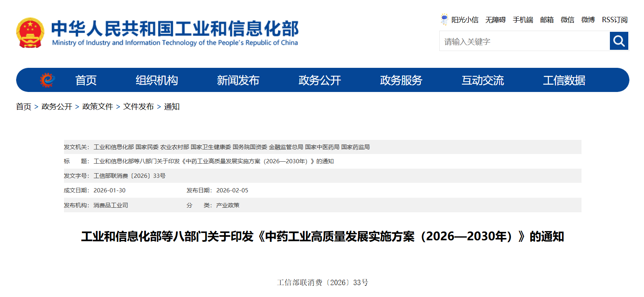The image size is (644, 297).
Task: Click 文件发布 breadcrumb link
Action: pyautogui.click(x=138, y=107)
